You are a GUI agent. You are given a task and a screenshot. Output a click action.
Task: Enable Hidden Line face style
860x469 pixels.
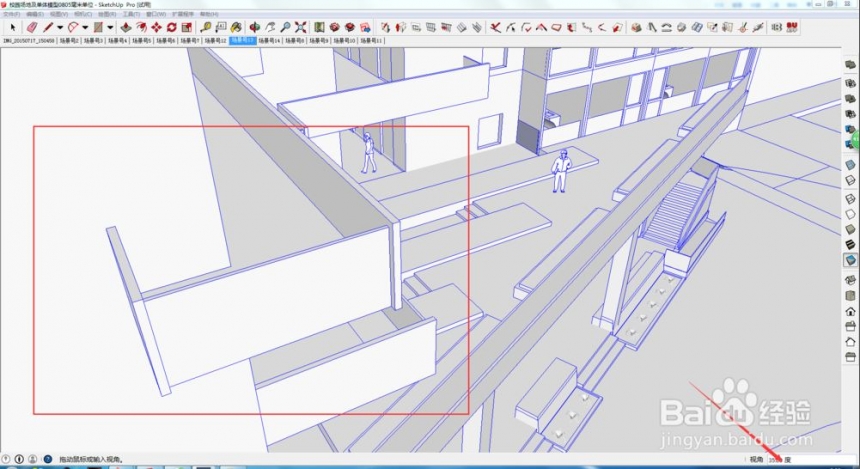tap(850, 214)
